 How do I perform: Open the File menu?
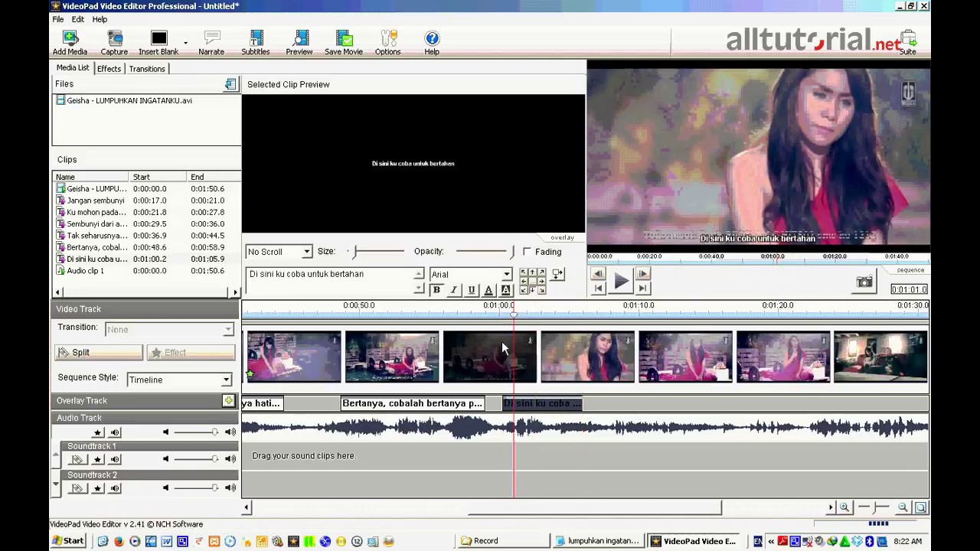tap(58, 19)
